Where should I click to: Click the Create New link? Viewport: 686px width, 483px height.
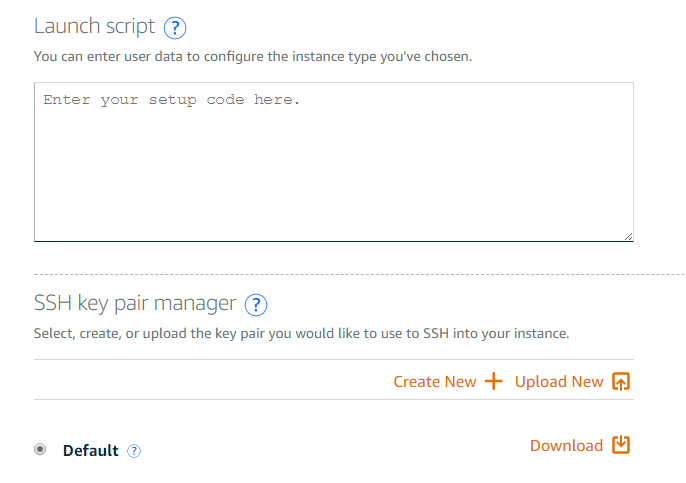point(434,382)
